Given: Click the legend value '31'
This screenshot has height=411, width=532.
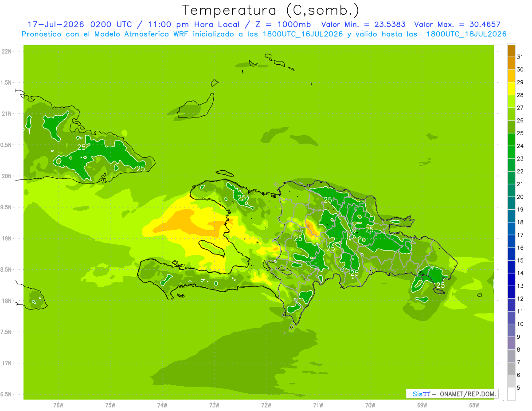Looking at the screenshot, I should click(520, 56).
